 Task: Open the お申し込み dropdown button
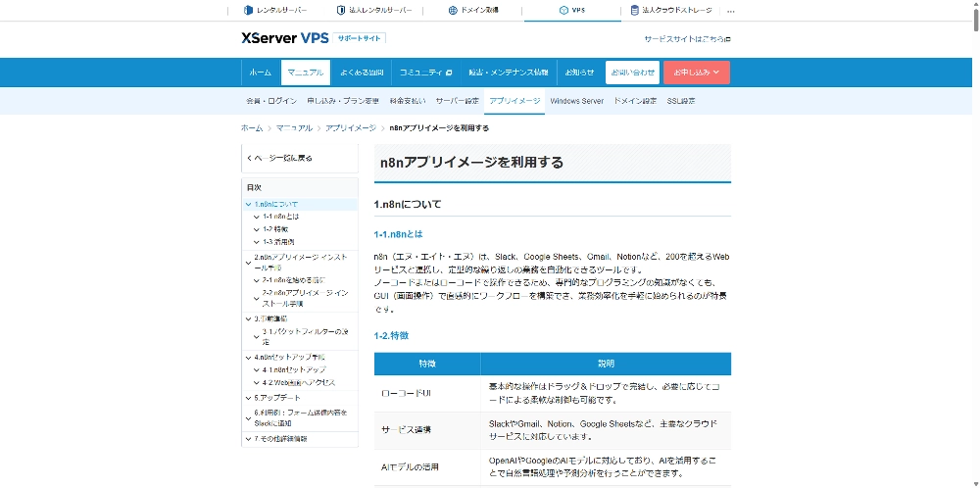tap(696, 73)
